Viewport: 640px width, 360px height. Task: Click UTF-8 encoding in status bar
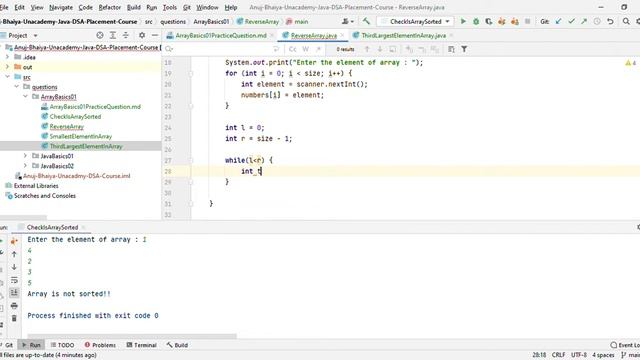pos(579,355)
